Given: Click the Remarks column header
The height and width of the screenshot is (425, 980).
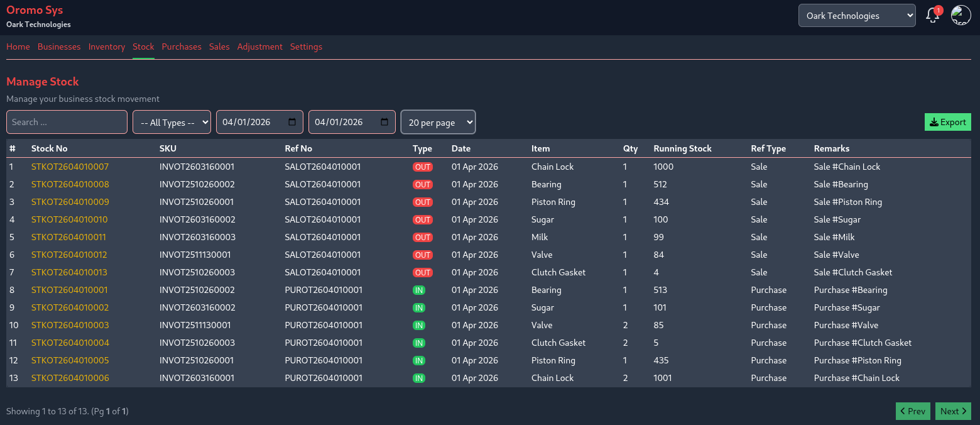Looking at the screenshot, I should point(832,148).
